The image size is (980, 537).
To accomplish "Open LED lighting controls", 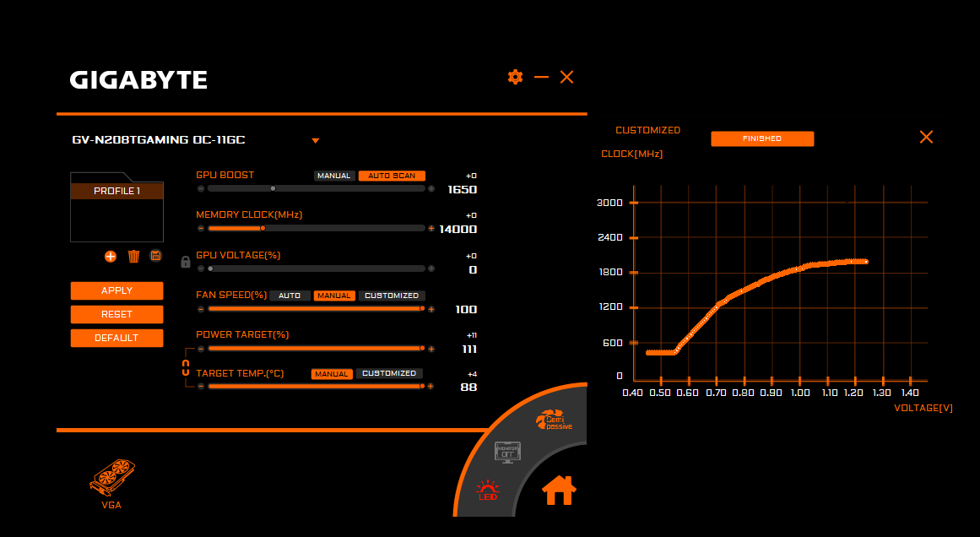I will [488, 491].
